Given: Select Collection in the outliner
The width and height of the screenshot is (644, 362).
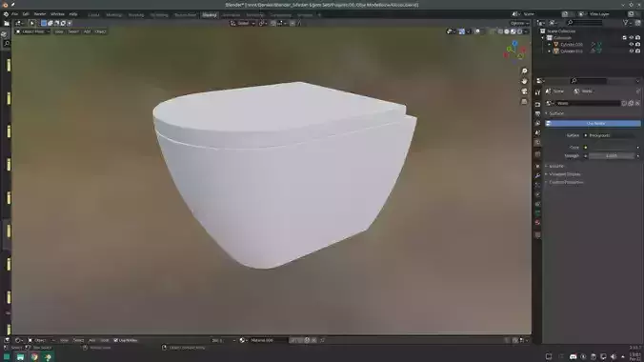Looking at the screenshot, I should pos(562,38).
